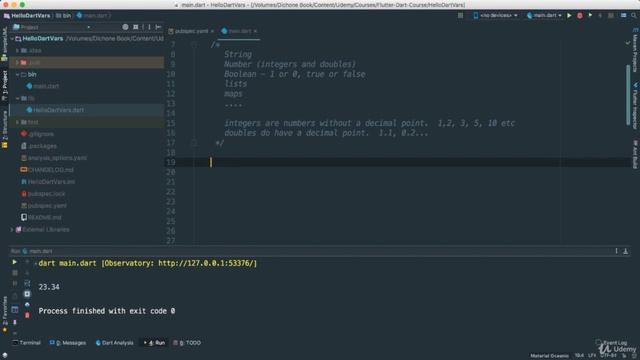Expand the highlighted red folder
The height and width of the screenshot is (360, 640).
point(17,62)
